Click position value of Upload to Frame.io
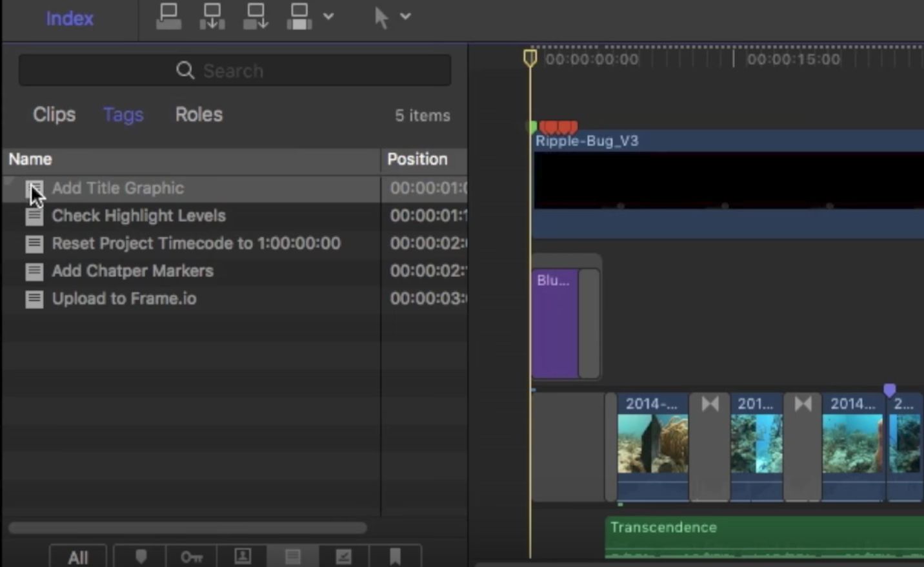Viewport: 924px width, 567px height. [428, 298]
